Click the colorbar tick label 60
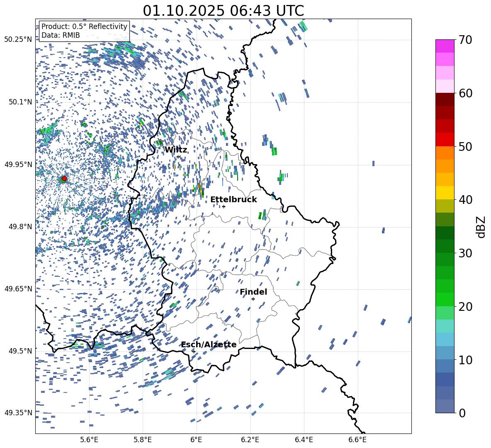491x448 pixels. point(466,93)
